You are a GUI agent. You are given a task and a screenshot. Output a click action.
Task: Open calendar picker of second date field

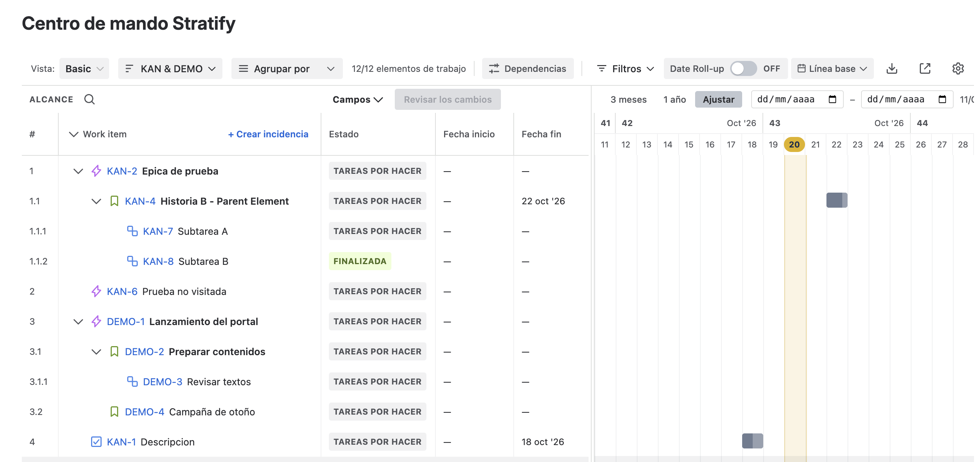pos(942,99)
